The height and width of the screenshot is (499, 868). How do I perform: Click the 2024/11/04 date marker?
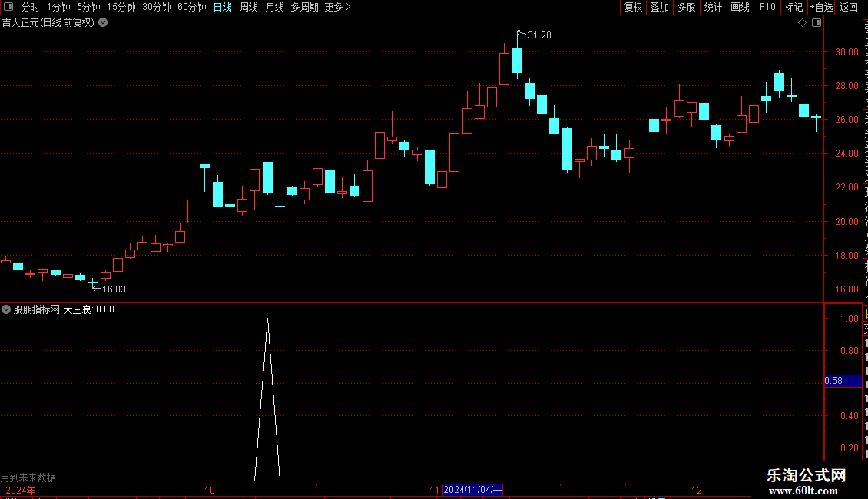(x=472, y=490)
